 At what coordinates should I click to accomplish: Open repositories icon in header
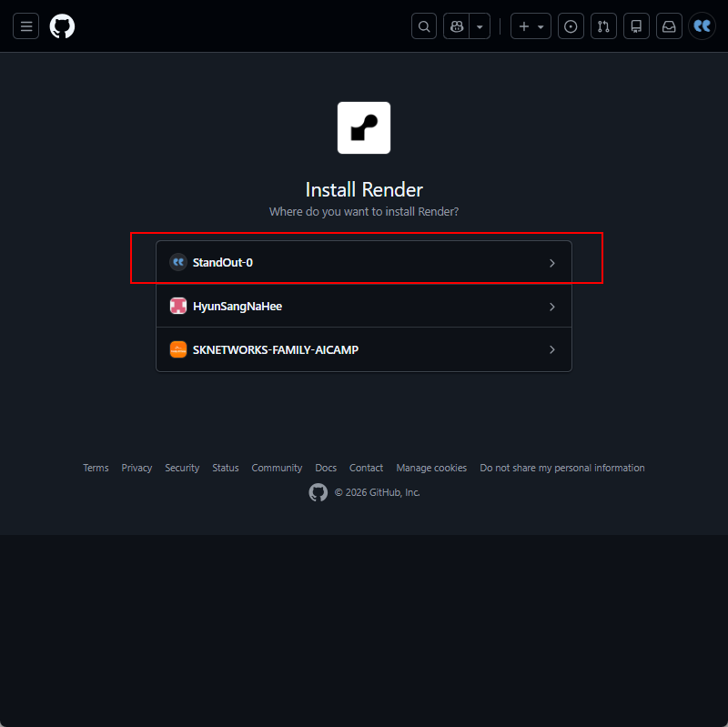point(636,26)
